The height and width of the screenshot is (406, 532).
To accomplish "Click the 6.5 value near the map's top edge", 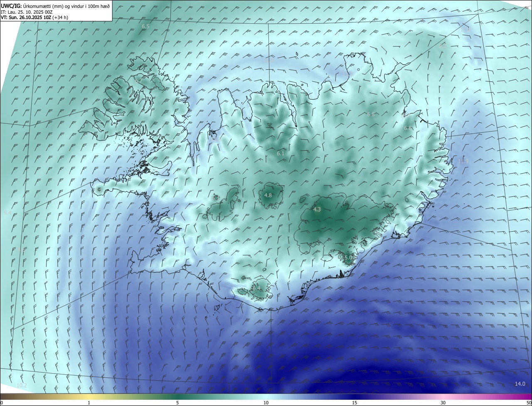I will [x=145, y=27].
